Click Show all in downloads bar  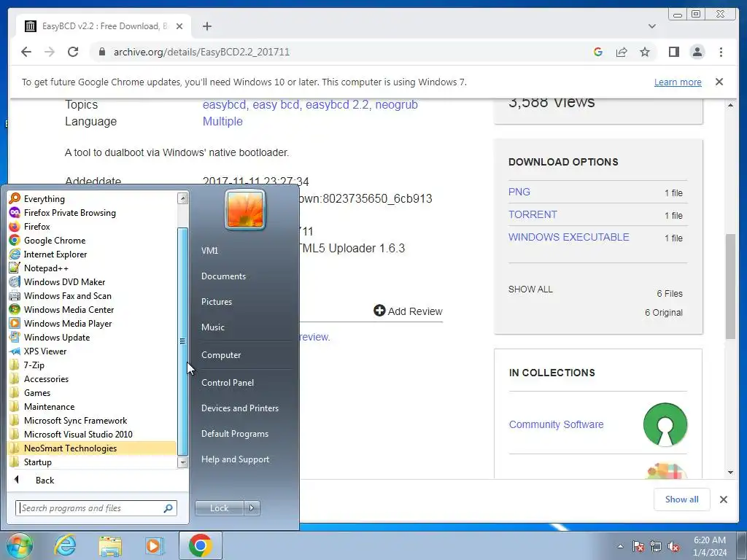point(682,499)
